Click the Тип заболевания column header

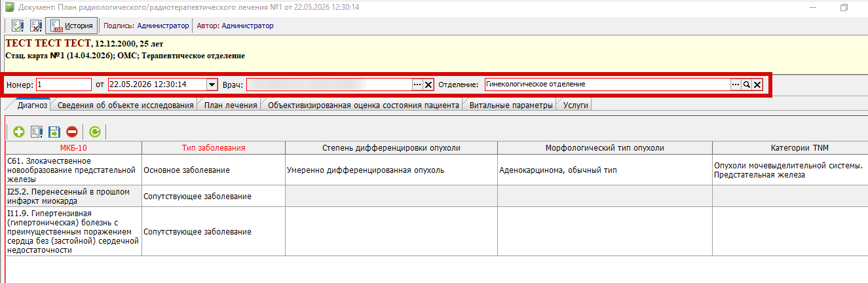[213, 147]
